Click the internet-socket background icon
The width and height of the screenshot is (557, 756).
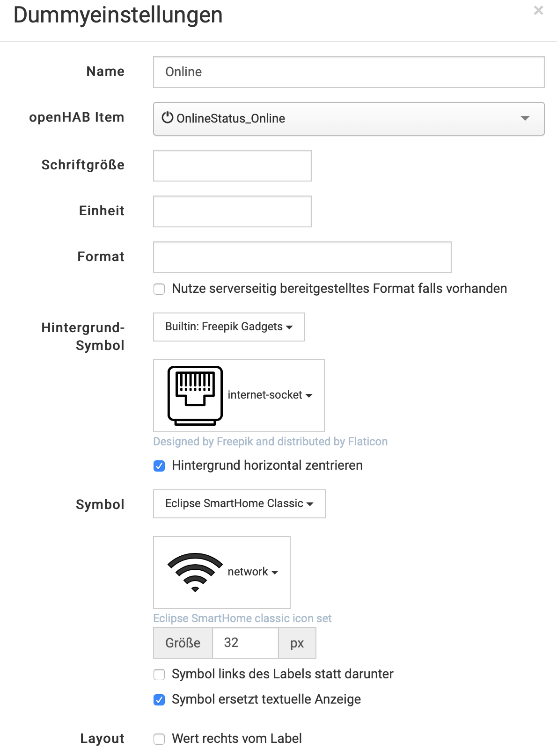pyautogui.click(x=195, y=395)
